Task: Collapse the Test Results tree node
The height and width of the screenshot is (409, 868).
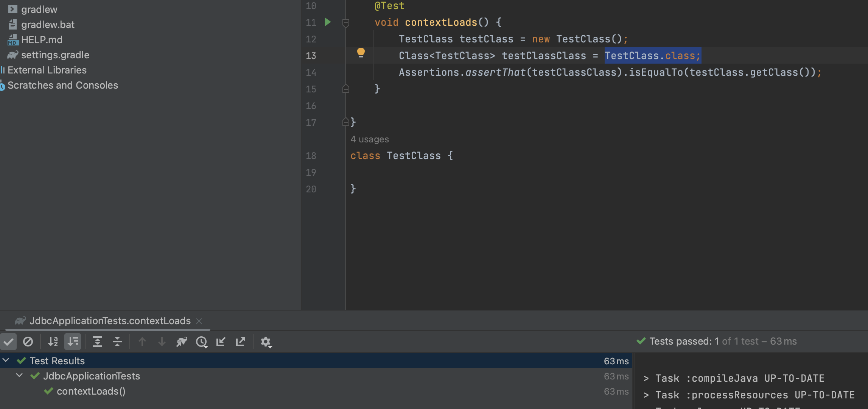Action: coord(6,361)
